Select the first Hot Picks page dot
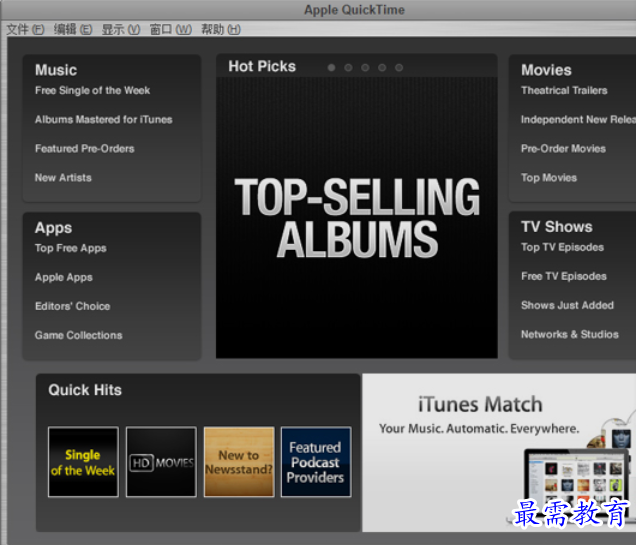 (331, 68)
